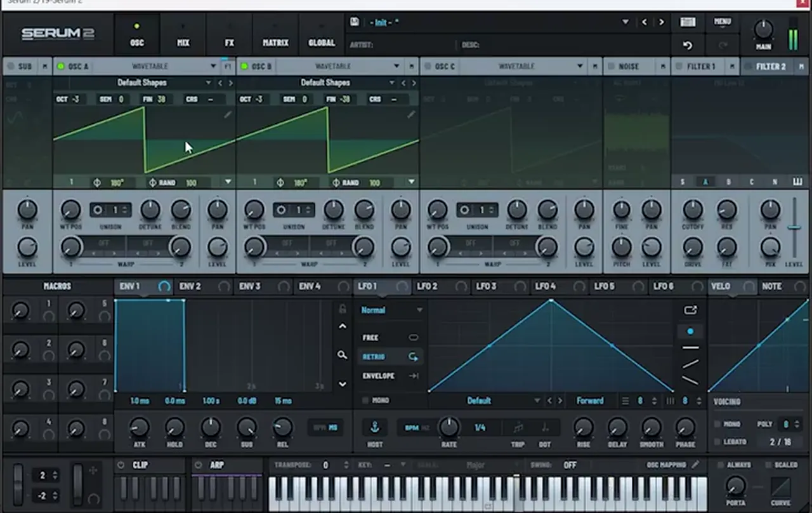
Task: Switch to the FX tab
Action: [x=230, y=35]
